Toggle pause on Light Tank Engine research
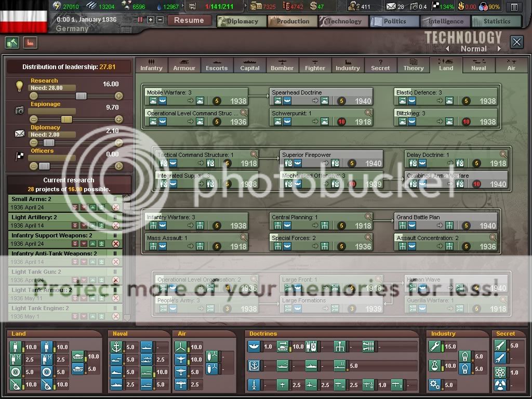 click(x=115, y=308)
